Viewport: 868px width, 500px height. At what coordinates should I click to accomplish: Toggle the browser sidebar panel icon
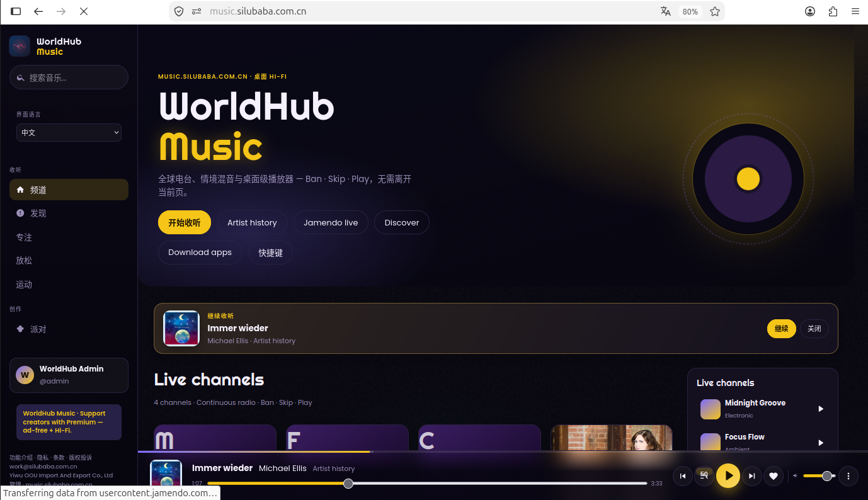coord(16,11)
